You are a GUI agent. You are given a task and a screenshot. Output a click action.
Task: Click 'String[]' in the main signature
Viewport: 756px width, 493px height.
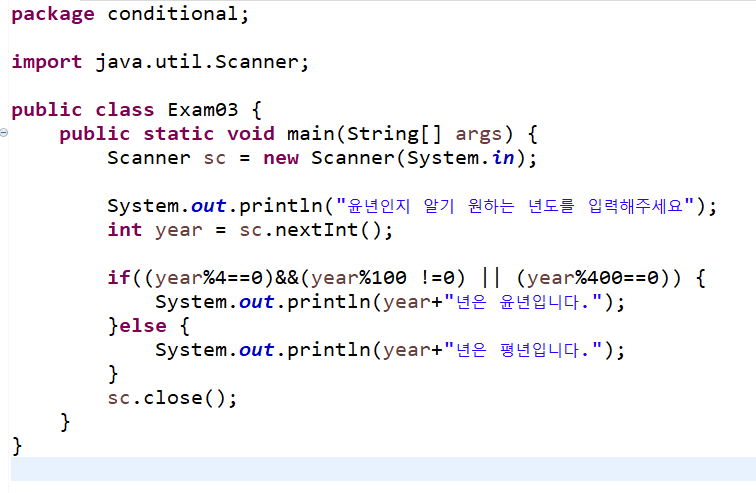tap(394, 134)
